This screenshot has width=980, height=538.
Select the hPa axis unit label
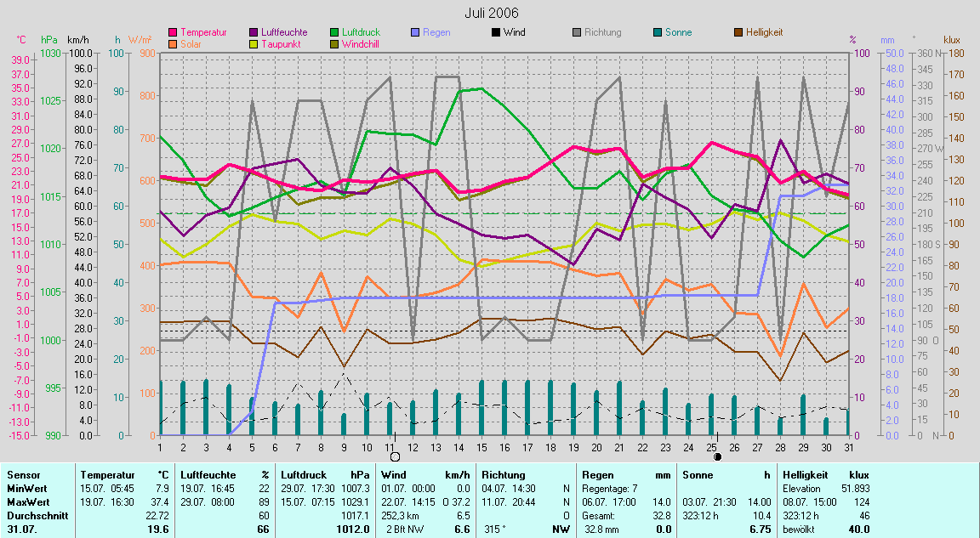[49, 40]
